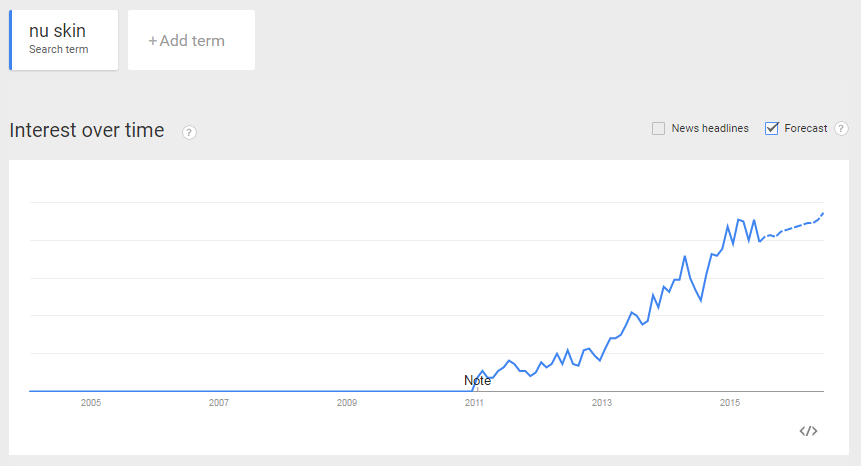Open the help icon beside Forecast
Image resolution: width=861 pixels, height=466 pixels.
pos(841,128)
